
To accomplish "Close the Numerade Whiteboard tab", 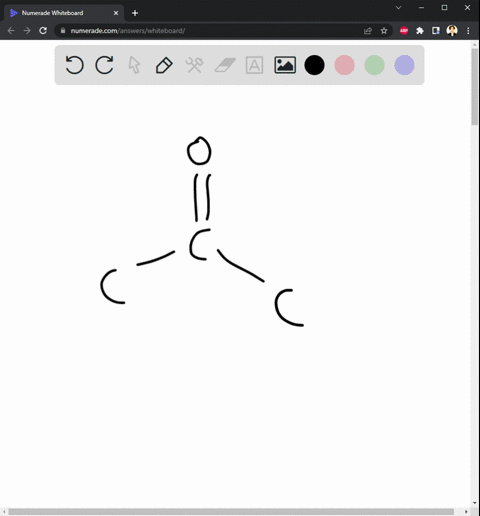I will 116,13.
